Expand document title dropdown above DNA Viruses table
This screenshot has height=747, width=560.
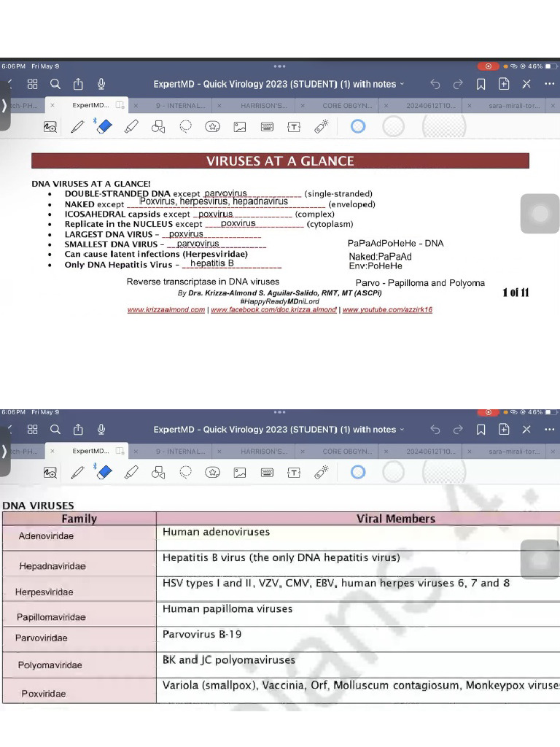pos(402,430)
